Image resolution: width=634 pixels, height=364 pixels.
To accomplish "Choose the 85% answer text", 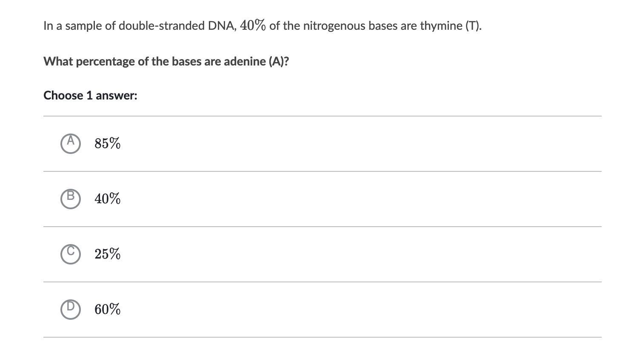I will [108, 143].
